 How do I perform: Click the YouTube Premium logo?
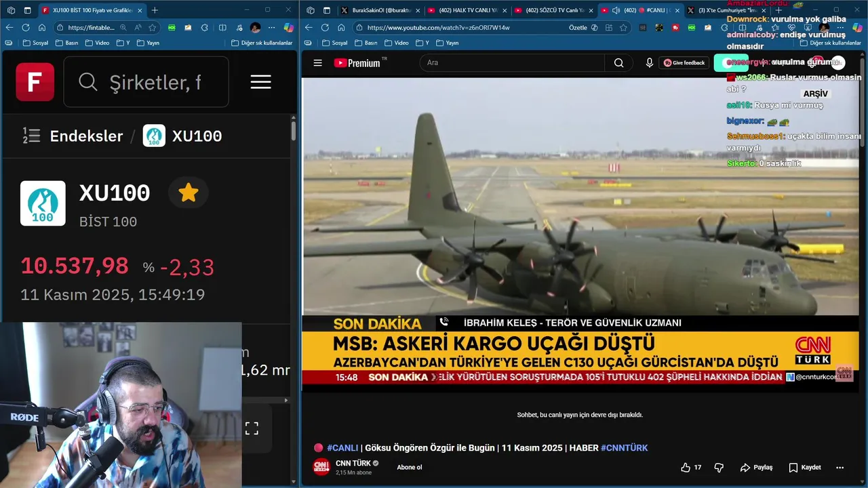(357, 63)
